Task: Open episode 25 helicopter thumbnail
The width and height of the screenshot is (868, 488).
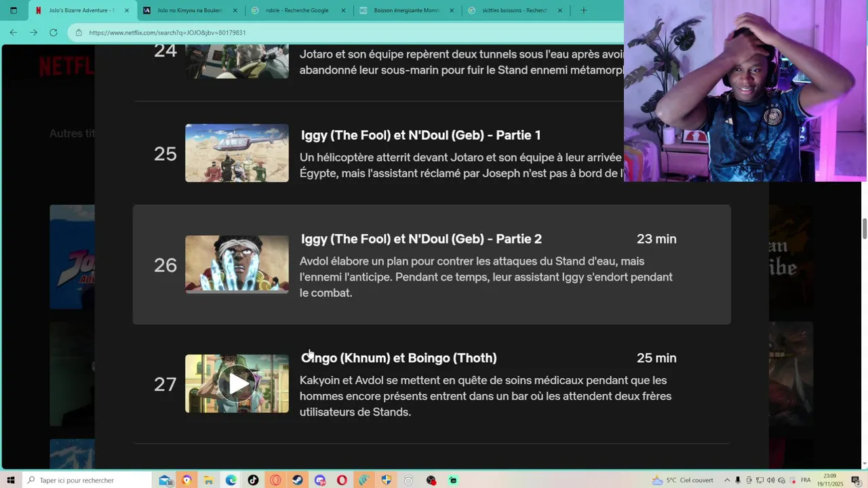Action: tap(237, 152)
